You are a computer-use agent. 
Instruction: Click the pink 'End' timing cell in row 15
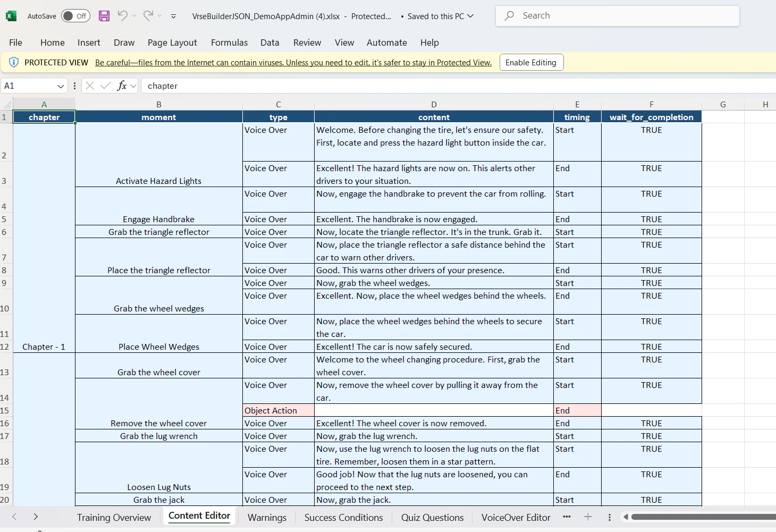tap(577, 410)
